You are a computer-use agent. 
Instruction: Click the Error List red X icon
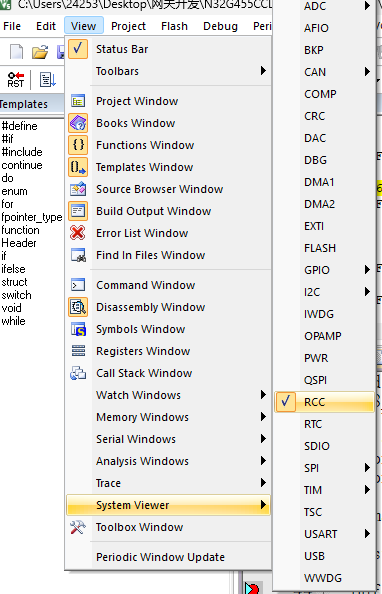pyautogui.click(x=78, y=233)
